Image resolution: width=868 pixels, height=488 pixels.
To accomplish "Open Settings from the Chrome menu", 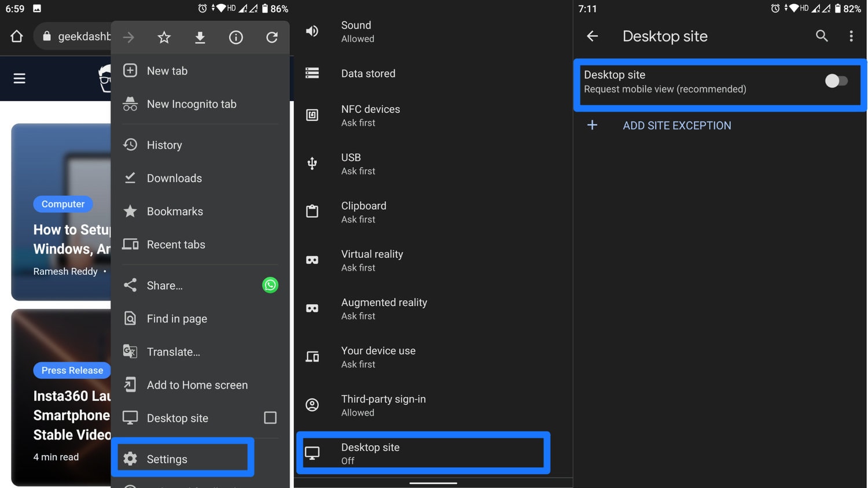I will click(183, 459).
